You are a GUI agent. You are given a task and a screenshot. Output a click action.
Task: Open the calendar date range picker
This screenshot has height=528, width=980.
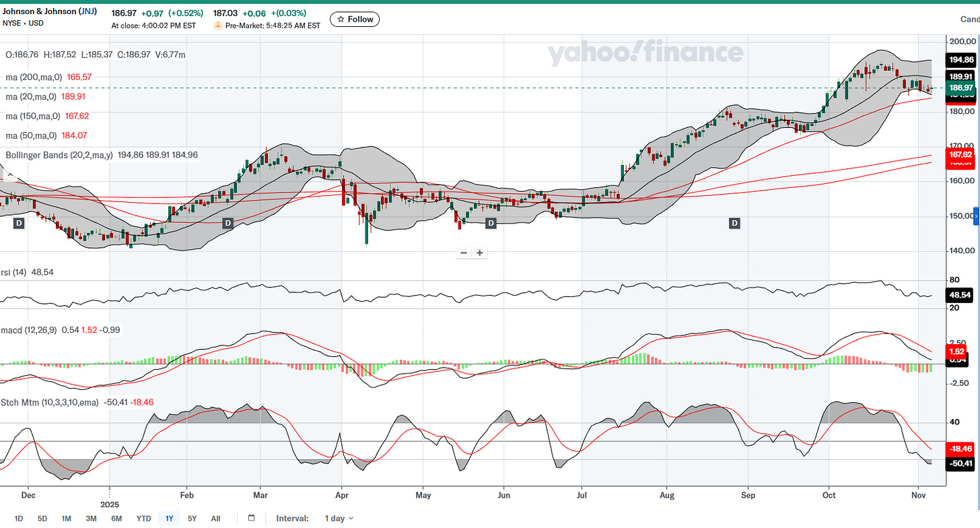coord(251,518)
